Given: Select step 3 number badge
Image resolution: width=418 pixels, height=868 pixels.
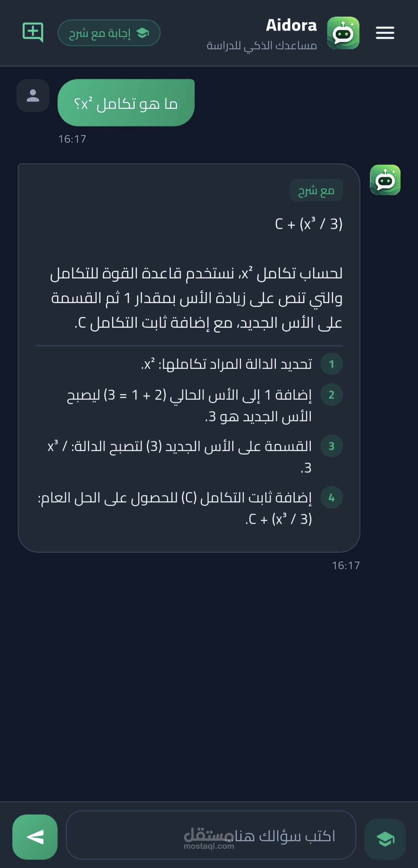Looking at the screenshot, I should pyautogui.click(x=331, y=446).
